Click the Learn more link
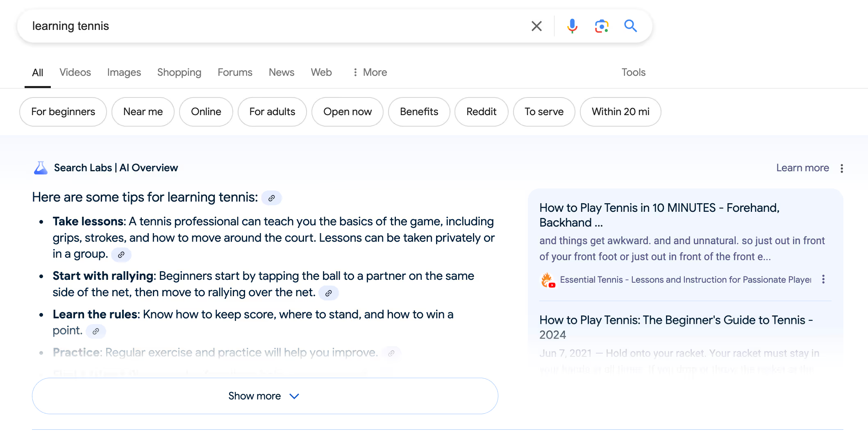Viewport: 868px width, 440px height. coord(802,168)
